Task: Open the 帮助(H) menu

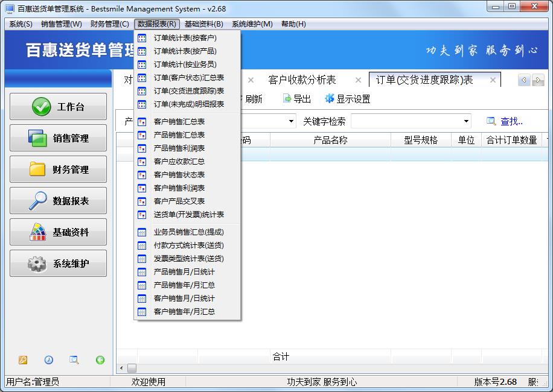Action: [293, 24]
